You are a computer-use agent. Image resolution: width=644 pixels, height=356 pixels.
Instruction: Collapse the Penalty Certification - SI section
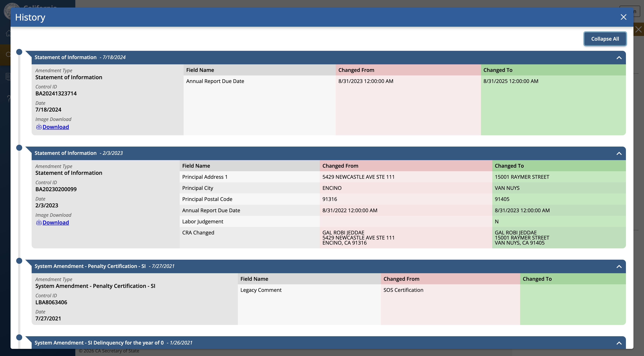[619, 267]
